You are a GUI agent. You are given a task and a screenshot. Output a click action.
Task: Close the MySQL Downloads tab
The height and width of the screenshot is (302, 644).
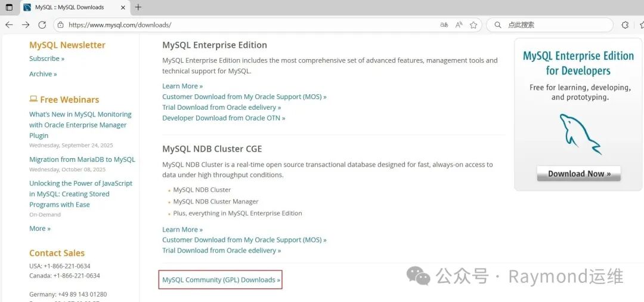pos(123,7)
